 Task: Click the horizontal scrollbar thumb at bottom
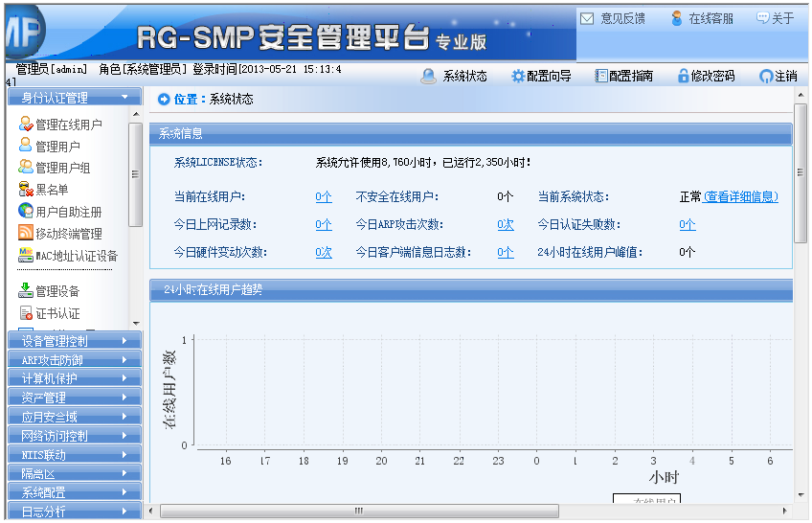359,512
